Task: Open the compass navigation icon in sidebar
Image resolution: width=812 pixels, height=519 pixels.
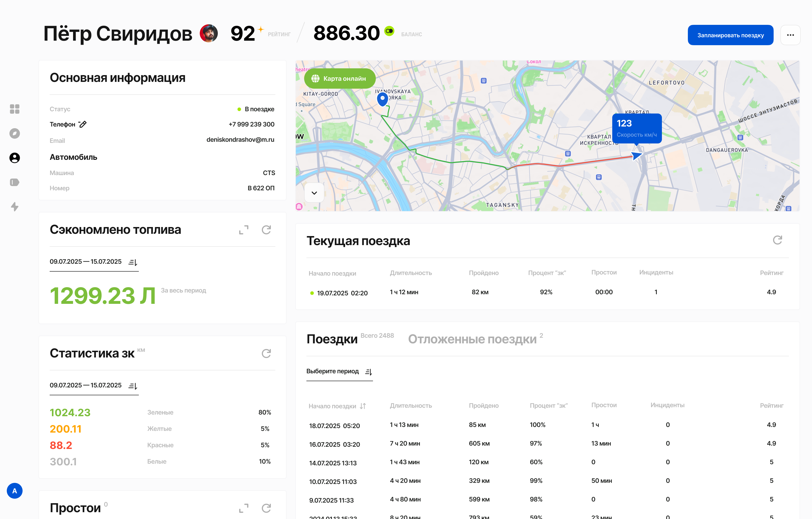Action: 14,133
